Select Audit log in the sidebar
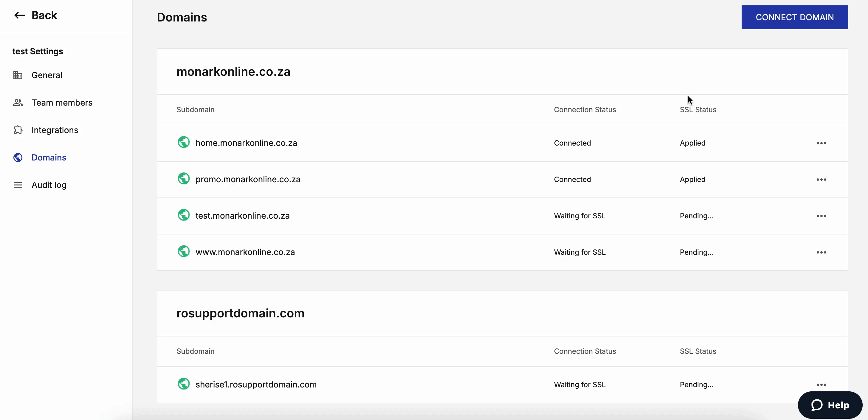 49,185
